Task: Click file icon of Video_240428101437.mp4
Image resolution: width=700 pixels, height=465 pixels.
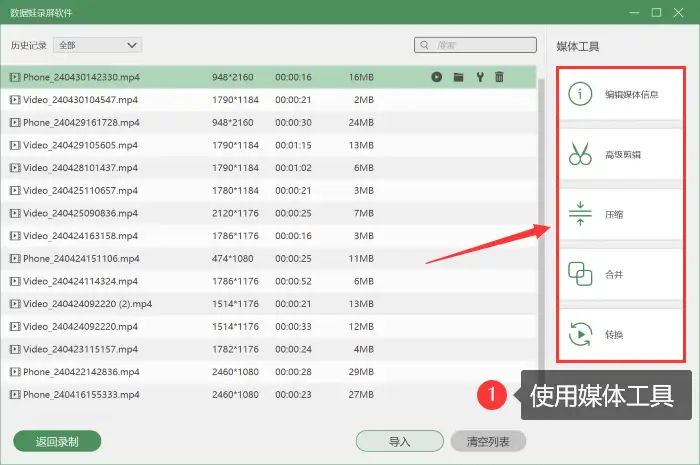Action: point(15,168)
